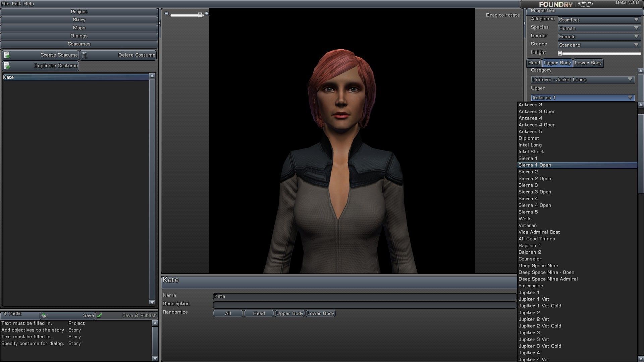Click the Save button
Image resolution: width=644 pixels, height=362 pixels.
[67, 315]
